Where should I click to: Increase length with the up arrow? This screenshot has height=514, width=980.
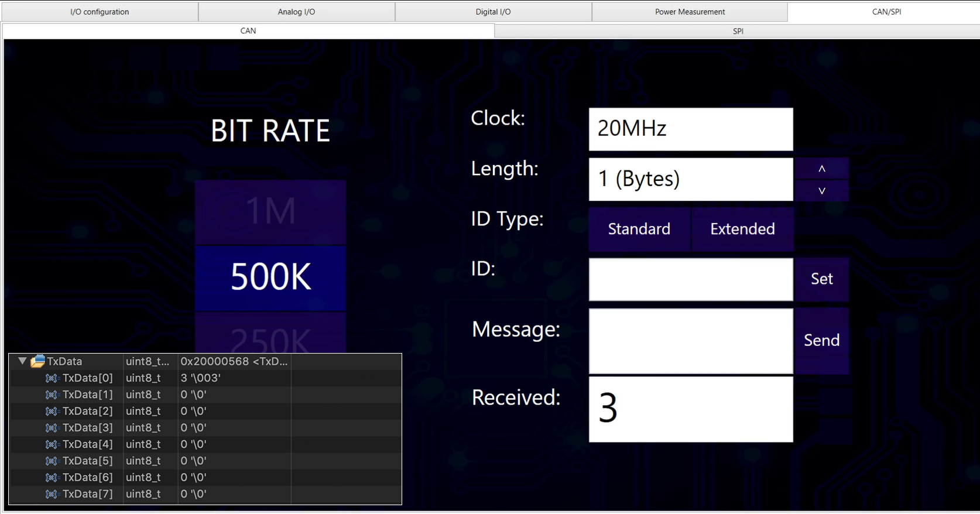point(821,169)
